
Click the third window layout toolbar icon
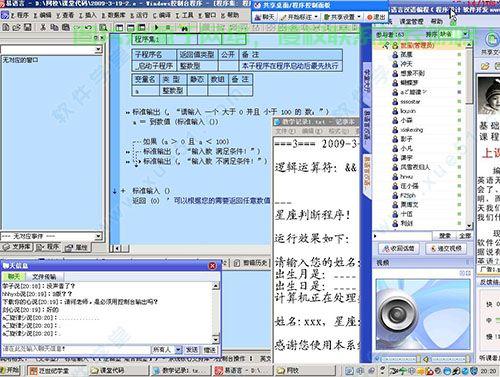(x=142, y=27)
